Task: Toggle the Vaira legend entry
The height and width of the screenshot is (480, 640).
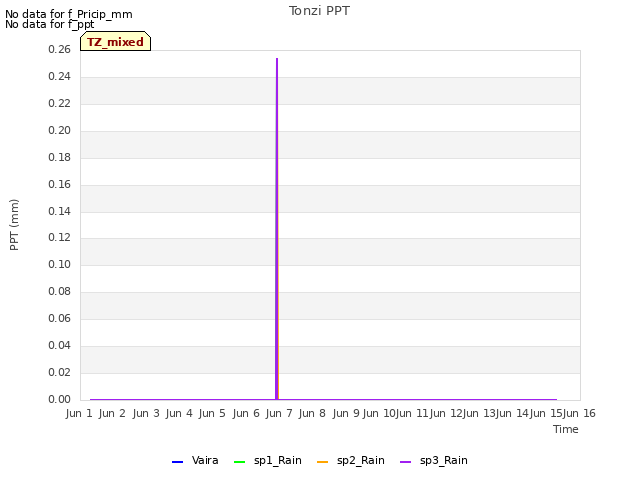Action: point(195,461)
